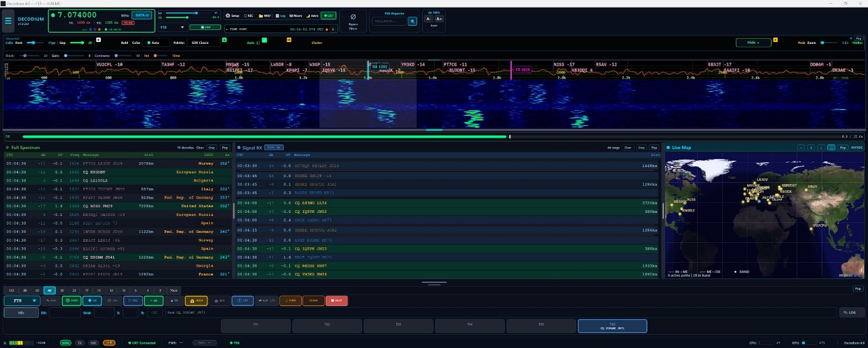Expand the FT8 mode selector above Idle
Viewport: 868px width, 348px height.
point(22,300)
